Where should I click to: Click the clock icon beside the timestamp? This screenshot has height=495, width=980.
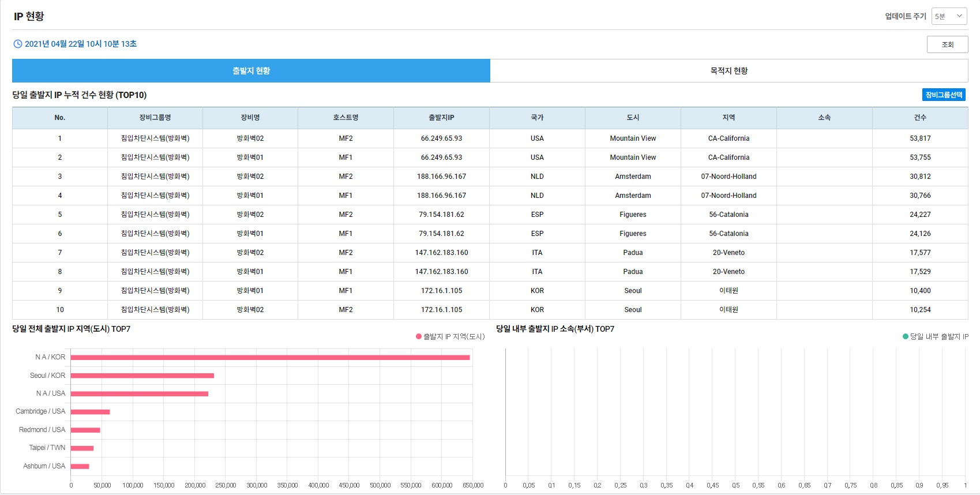click(18, 44)
